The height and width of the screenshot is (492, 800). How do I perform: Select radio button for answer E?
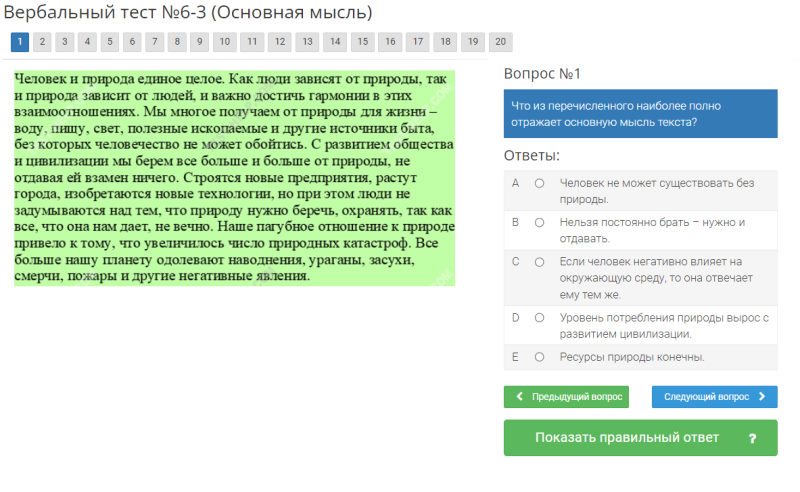[539, 357]
